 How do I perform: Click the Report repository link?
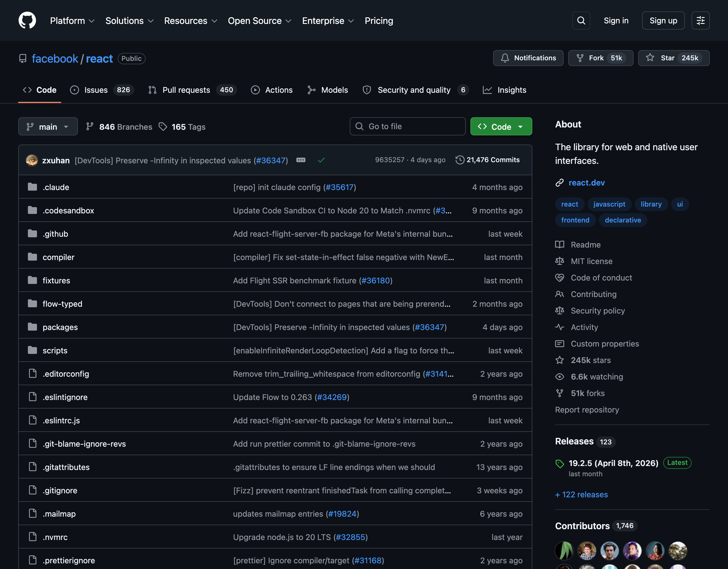(x=587, y=410)
